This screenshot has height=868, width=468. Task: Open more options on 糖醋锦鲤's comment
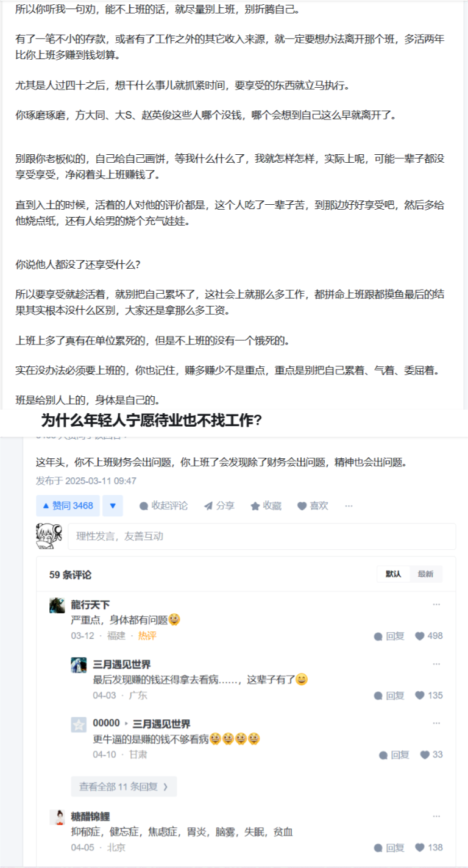(x=436, y=816)
